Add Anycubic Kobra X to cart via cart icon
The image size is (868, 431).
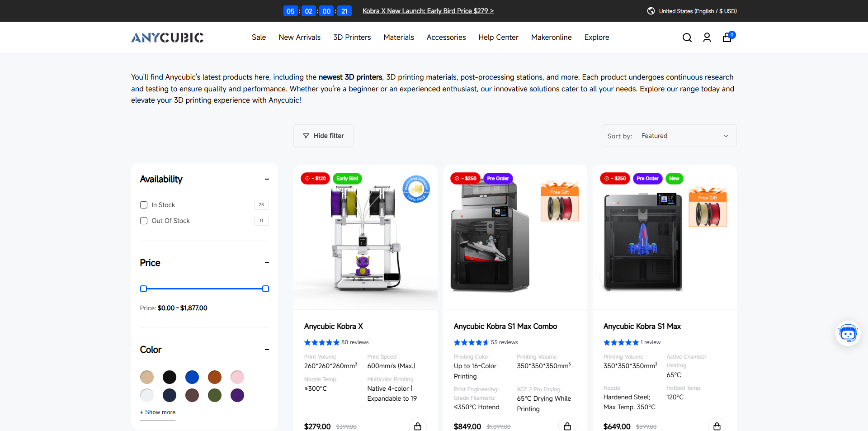click(417, 426)
